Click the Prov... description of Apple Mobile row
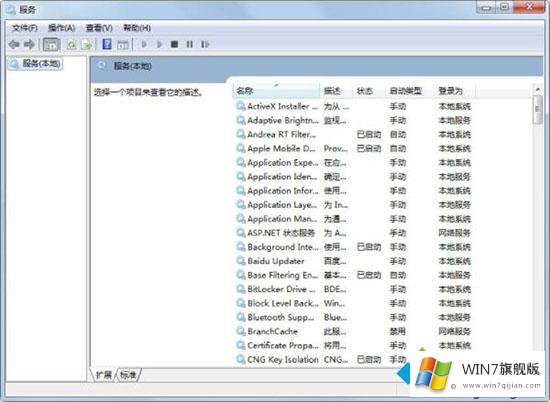Viewport: 550px width, 402px height. click(336, 148)
